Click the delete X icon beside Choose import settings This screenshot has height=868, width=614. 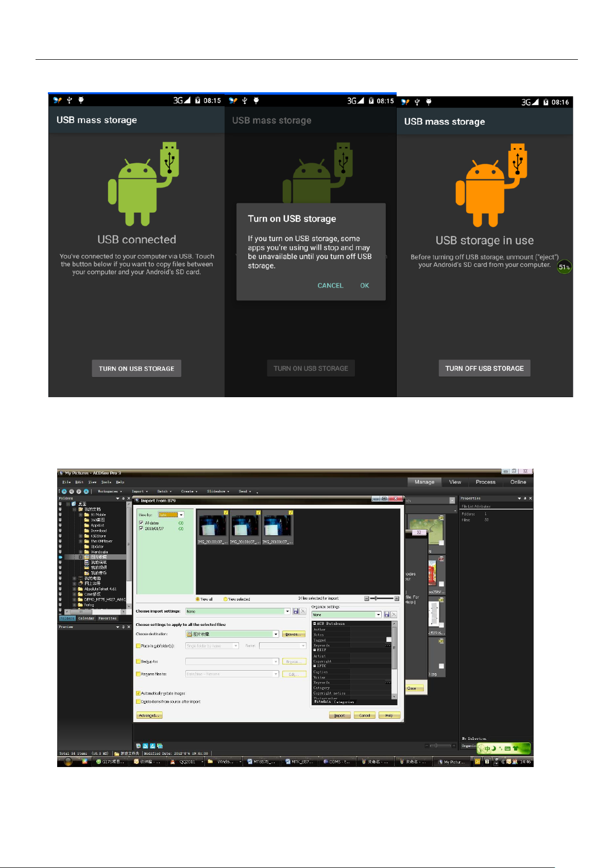303,611
